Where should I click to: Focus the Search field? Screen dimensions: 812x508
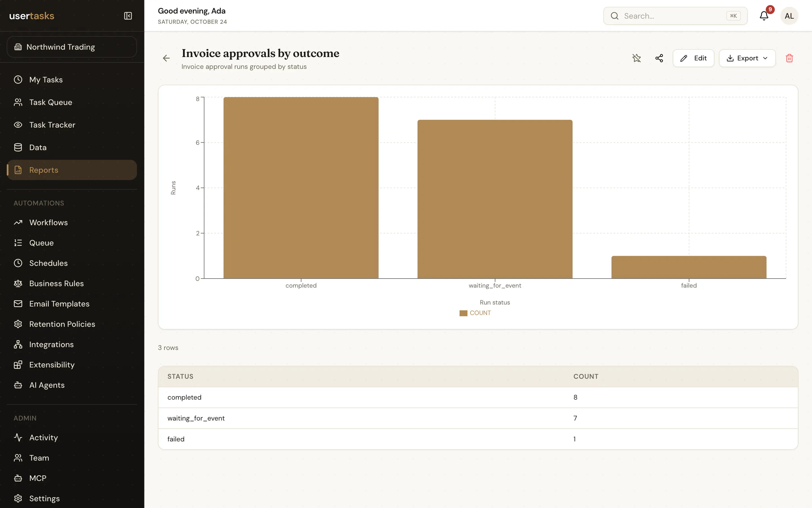pos(675,16)
